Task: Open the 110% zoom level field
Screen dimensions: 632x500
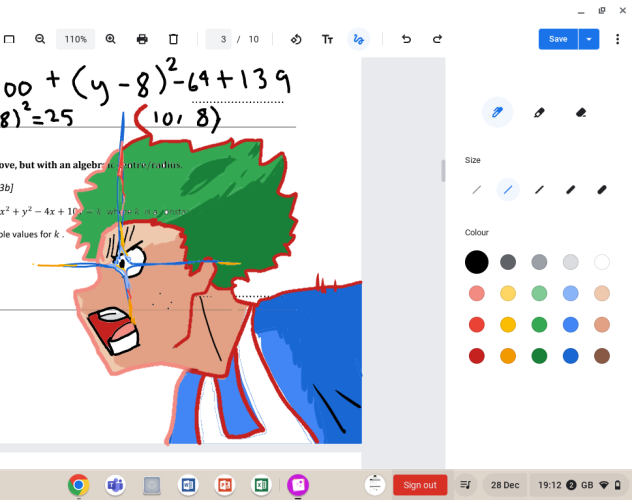Action: coord(75,39)
